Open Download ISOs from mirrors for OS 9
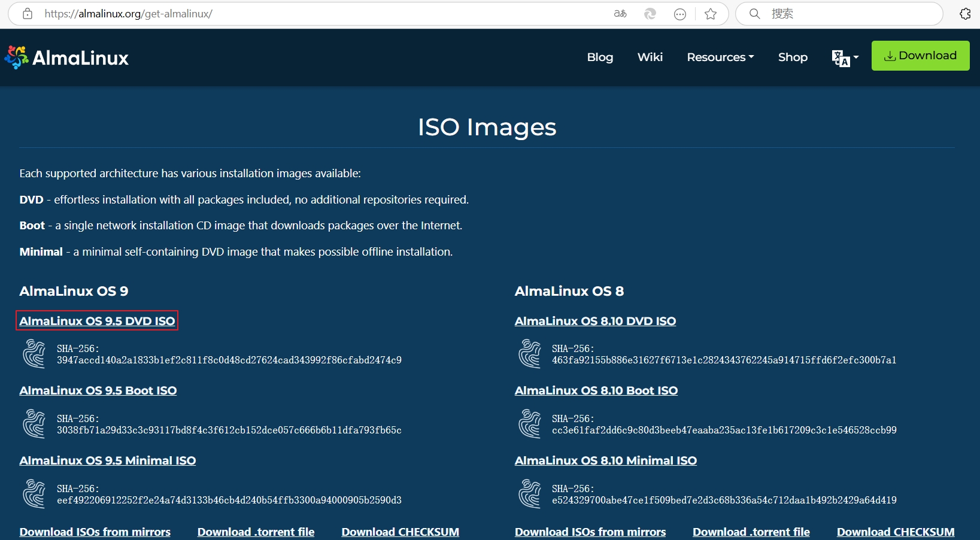The height and width of the screenshot is (540, 980). tap(95, 532)
